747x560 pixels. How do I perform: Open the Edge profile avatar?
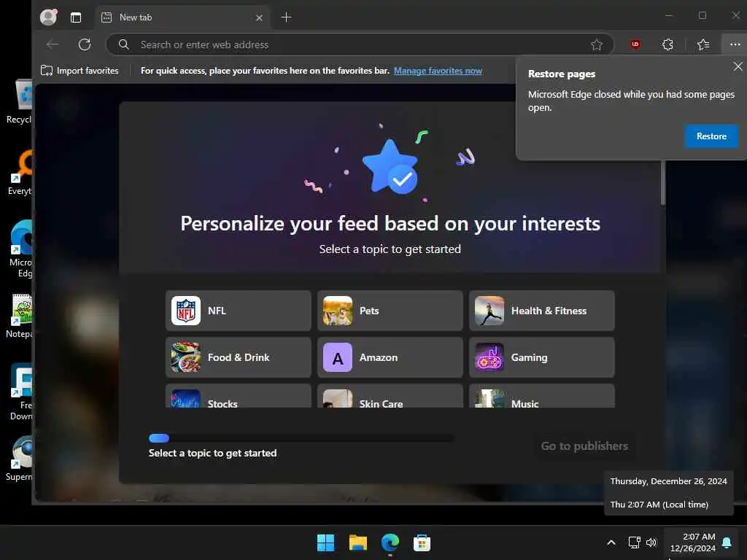tap(48, 17)
